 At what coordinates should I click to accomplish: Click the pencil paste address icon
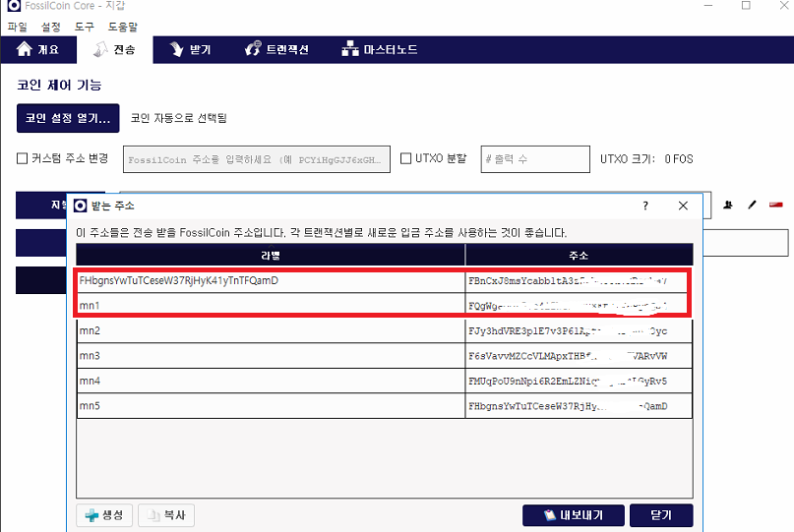coord(752,205)
